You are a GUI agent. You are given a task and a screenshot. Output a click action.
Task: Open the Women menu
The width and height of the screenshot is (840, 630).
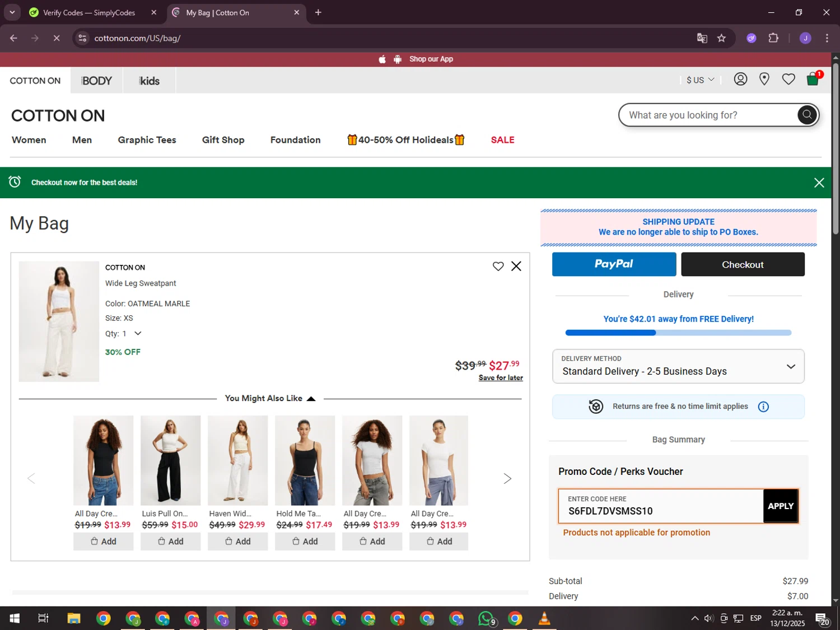[x=29, y=140]
